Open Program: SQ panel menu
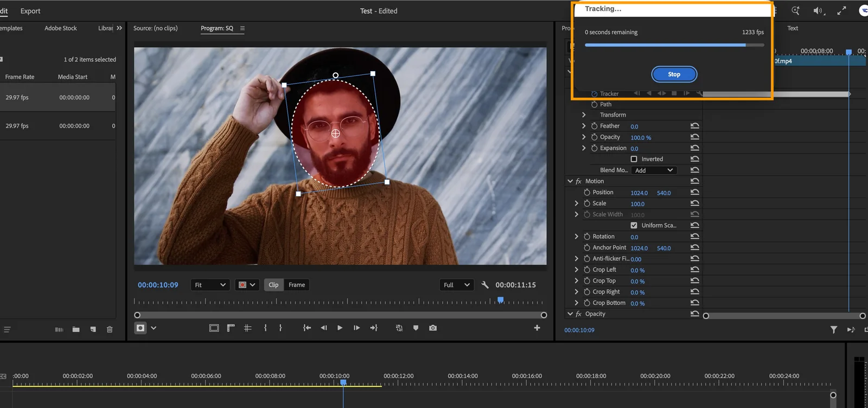The height and width of the screenshot is (408, 868). pyautogui.click(x=242, y=28)
